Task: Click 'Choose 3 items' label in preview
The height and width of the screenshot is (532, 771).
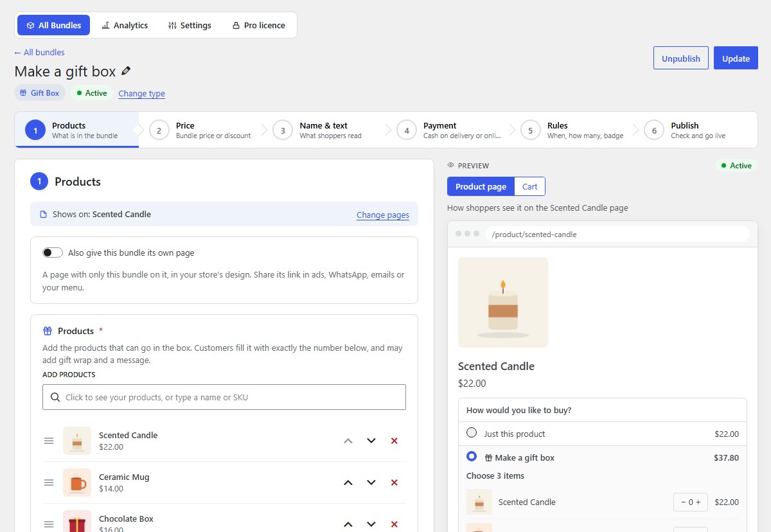Action: tap(495, 476)
